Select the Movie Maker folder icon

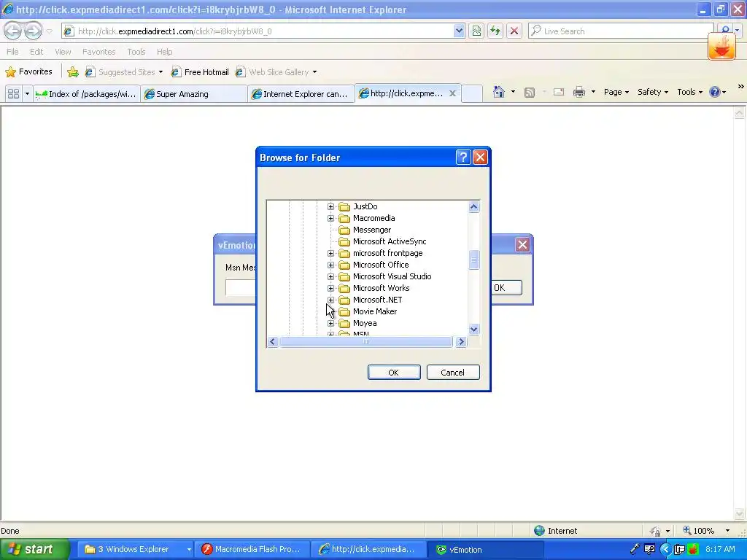coord(344,312)
